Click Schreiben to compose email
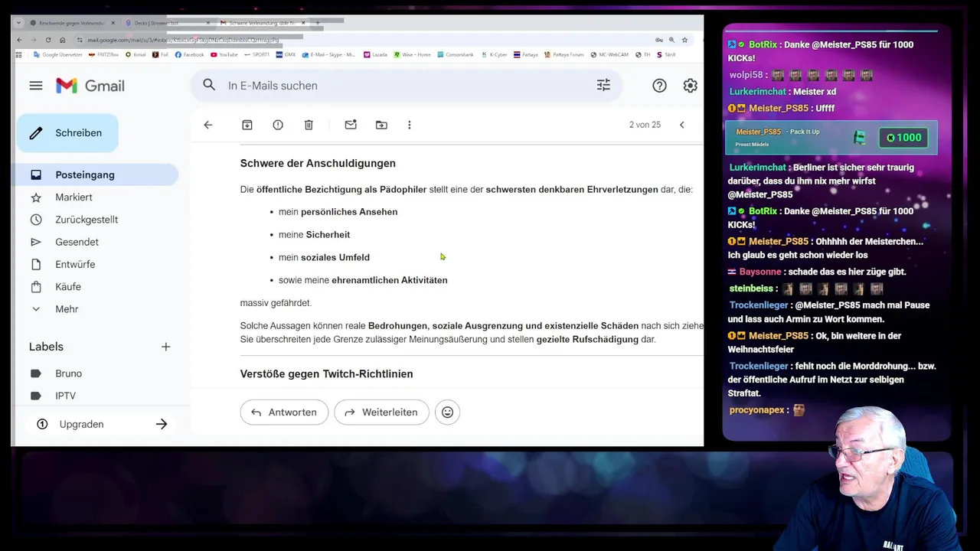The height and width of the screenshot is (551, 980). [67, 133]
